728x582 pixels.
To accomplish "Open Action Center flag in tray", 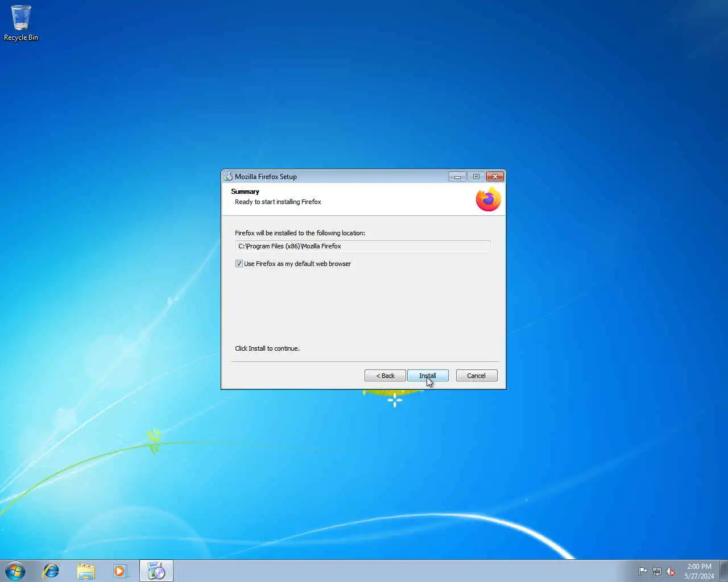I will (643, 571).
